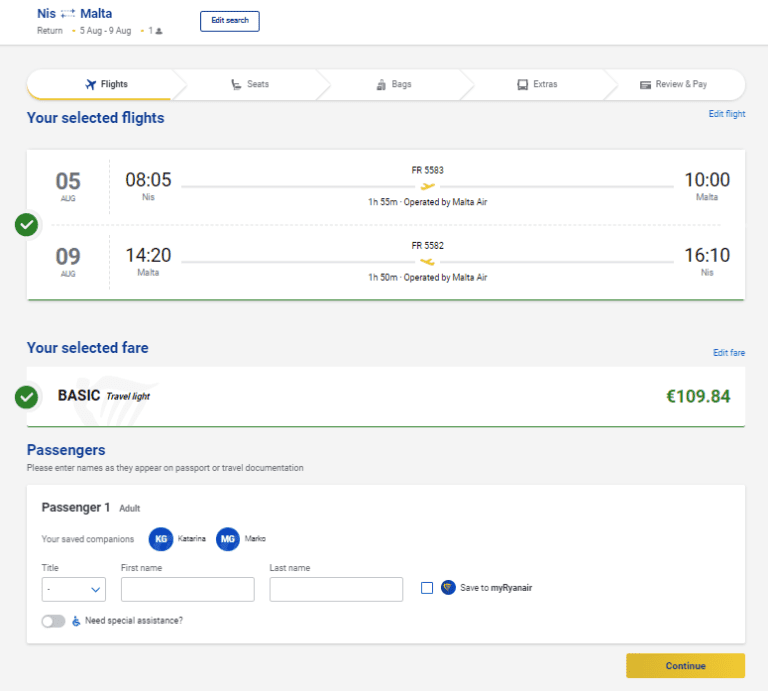This screenshot has height=691, width=768.
Task: Click flight number FR 5583
Action: [x=428, y=170]
